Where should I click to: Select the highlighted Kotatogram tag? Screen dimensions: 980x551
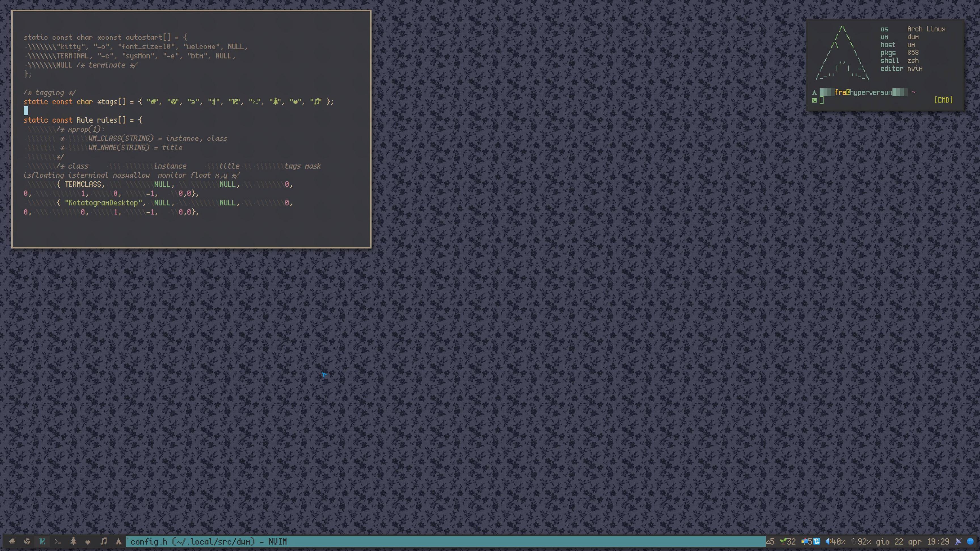pos(42,541)
